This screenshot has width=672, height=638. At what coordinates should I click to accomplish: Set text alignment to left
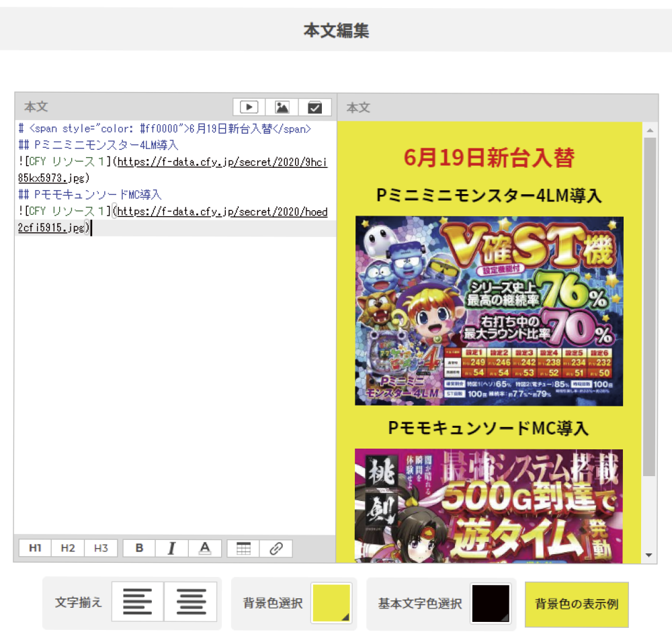[x=138, y=602]
